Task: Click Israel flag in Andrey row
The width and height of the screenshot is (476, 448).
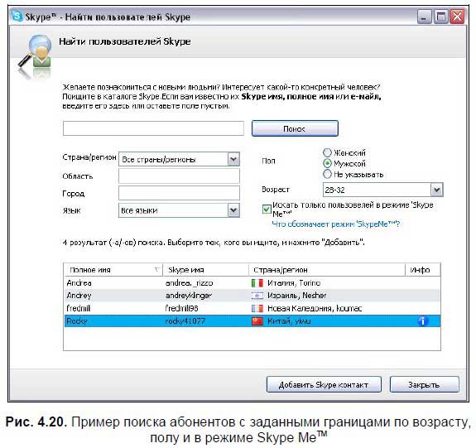Action: coord(257,296)
